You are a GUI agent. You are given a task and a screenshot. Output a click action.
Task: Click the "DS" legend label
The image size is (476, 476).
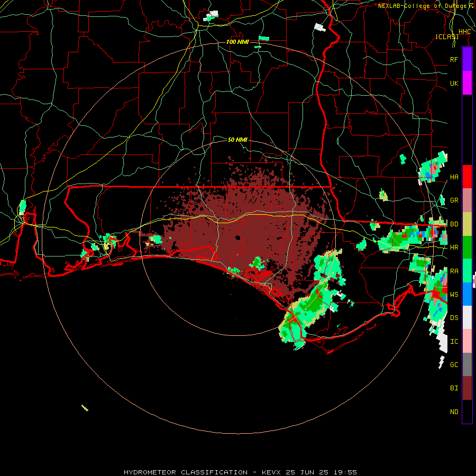pyautogui.click(x=454, y=318)
